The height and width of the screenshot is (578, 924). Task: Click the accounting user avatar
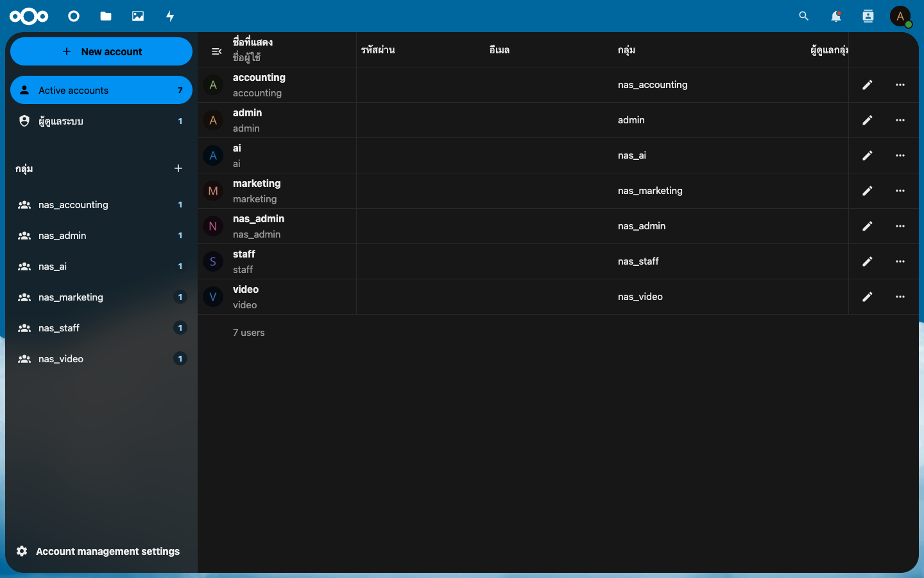(213, 85)
